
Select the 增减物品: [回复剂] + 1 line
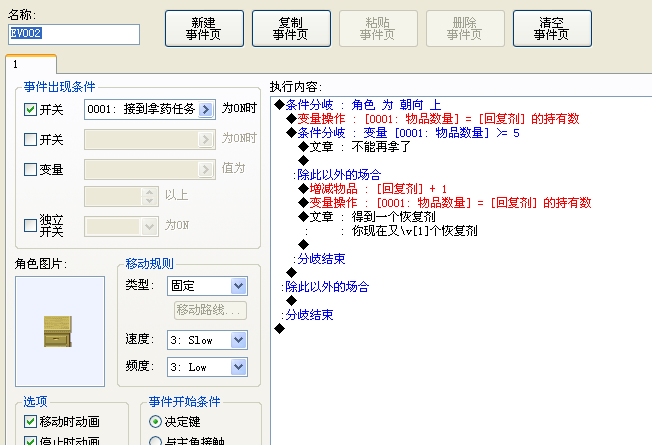[x=373, y=189]
